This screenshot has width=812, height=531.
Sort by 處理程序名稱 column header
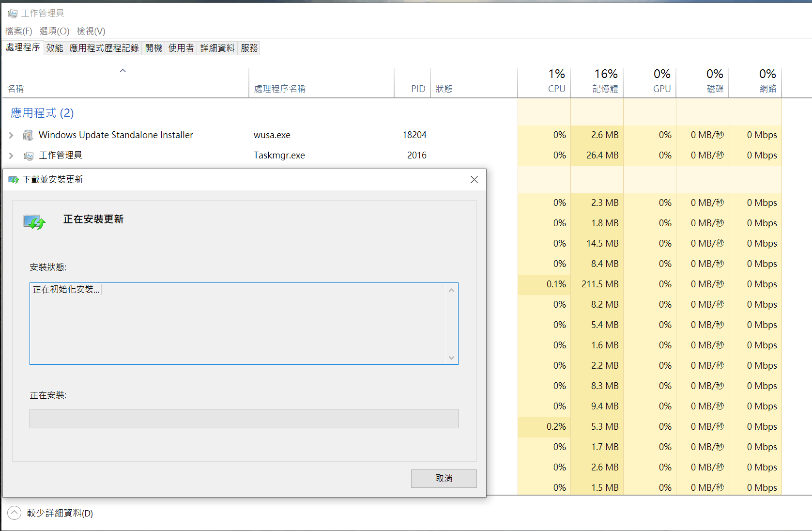pos(322,83)
